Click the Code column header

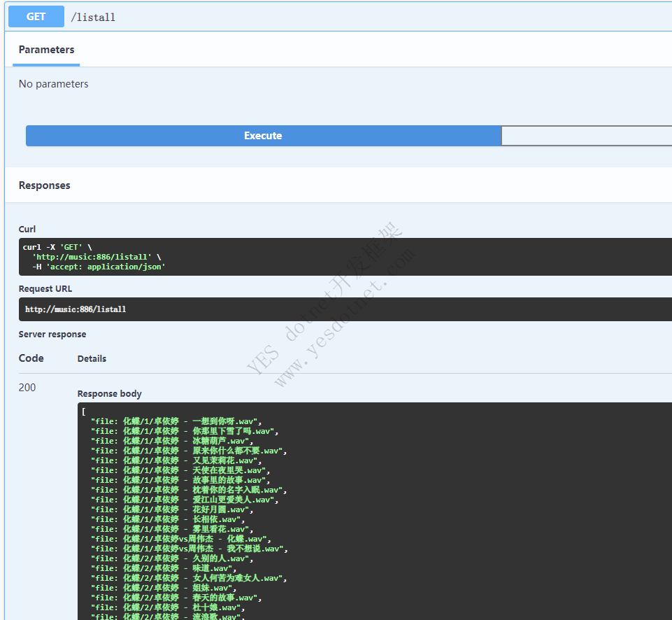(31, 358)
